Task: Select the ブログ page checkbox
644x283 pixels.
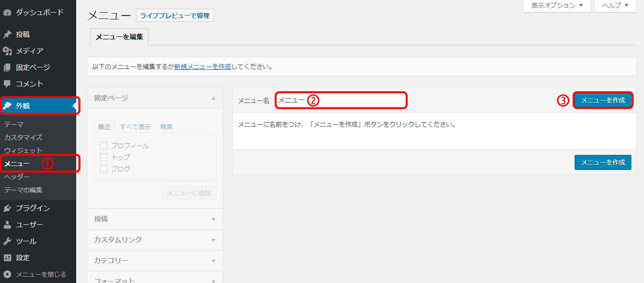Action: coord(103,169)
